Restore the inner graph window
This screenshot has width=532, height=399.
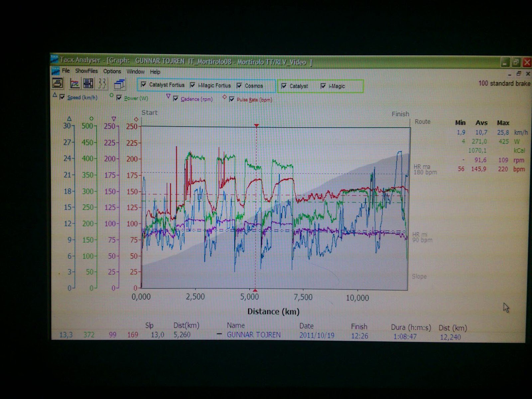[x=519, y=73]
